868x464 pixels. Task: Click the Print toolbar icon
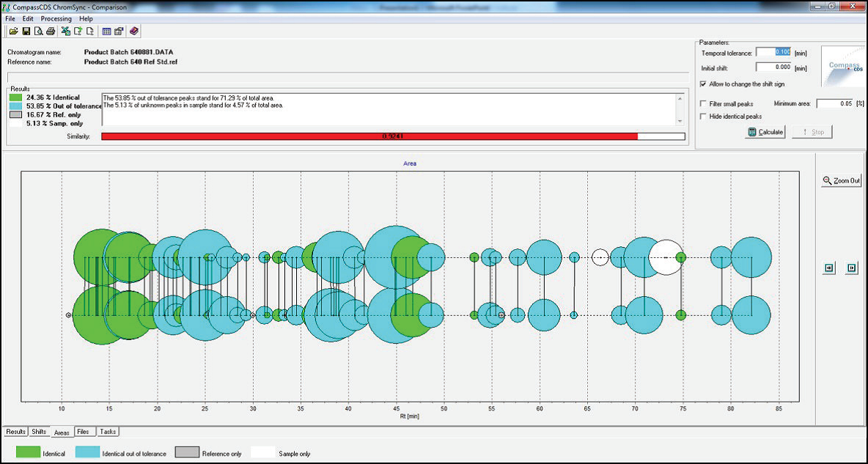pyautogui.click(x=51, y=32)
